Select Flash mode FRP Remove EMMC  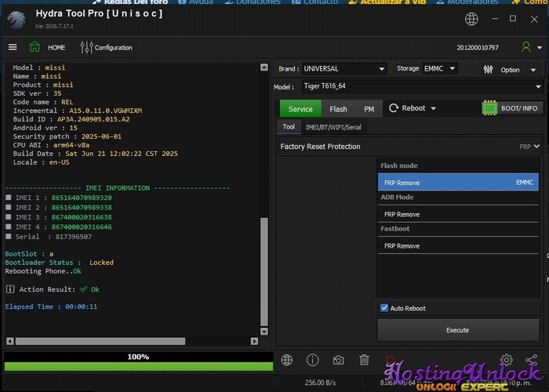[x=458, y=183]
